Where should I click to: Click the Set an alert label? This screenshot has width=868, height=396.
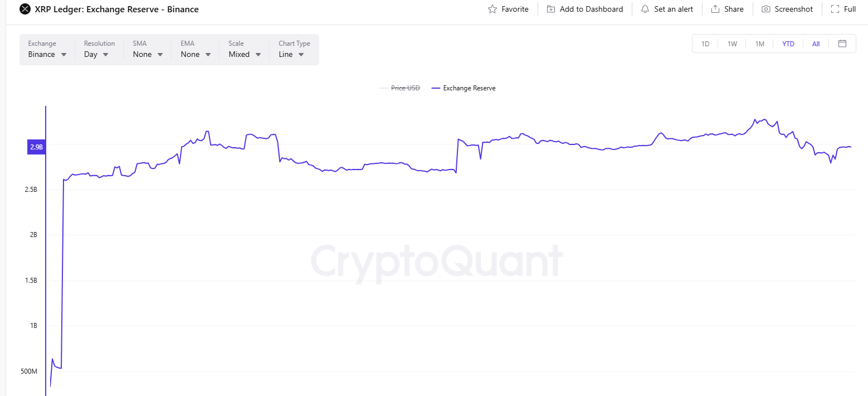pyautogui.click(x=674, y=9)
